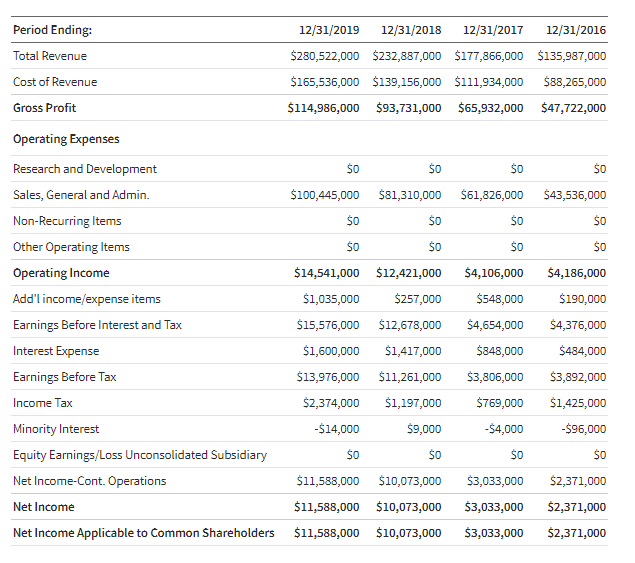The width and height of the screenshot is (635, 563).
Task: Click the Research and Development label
Action: coord(85,169)
